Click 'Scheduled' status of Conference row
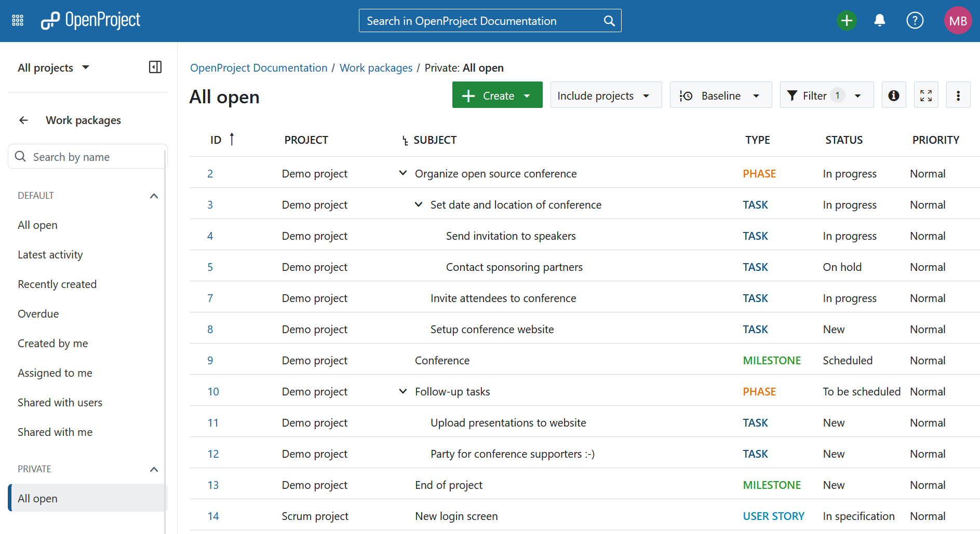Viewport: 980px width, 534px height. [x=848, y=361]
